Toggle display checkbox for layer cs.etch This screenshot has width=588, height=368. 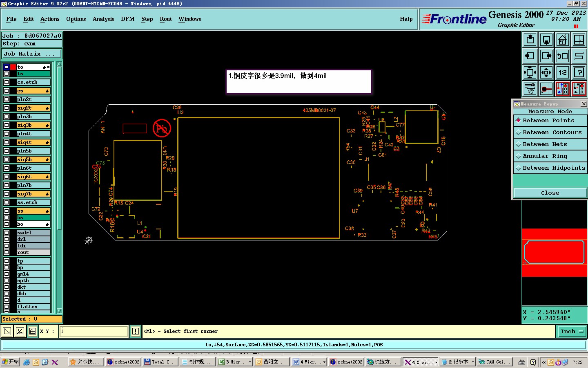coord(7,82)
